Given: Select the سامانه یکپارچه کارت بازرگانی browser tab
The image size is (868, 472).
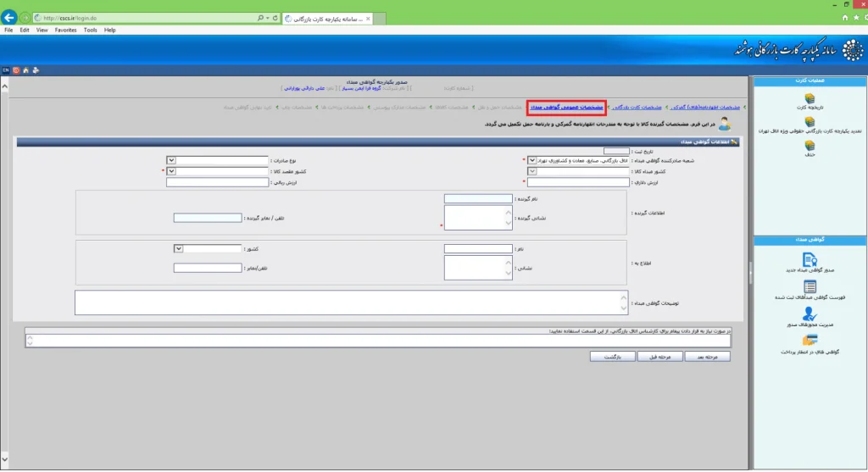Looking at the screenshot, I should pyautogui.click(x=328, y=19).
